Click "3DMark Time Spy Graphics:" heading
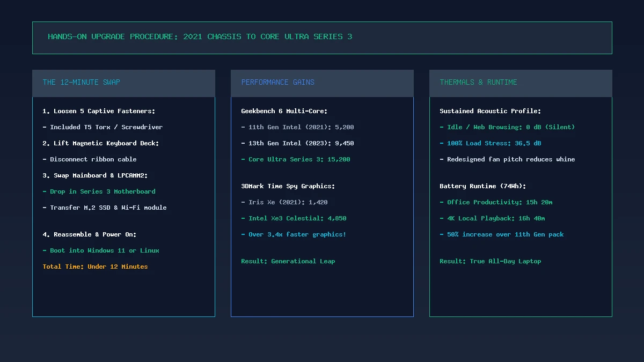The width and height of the screenshot is (644, 362). coord(288,186)
